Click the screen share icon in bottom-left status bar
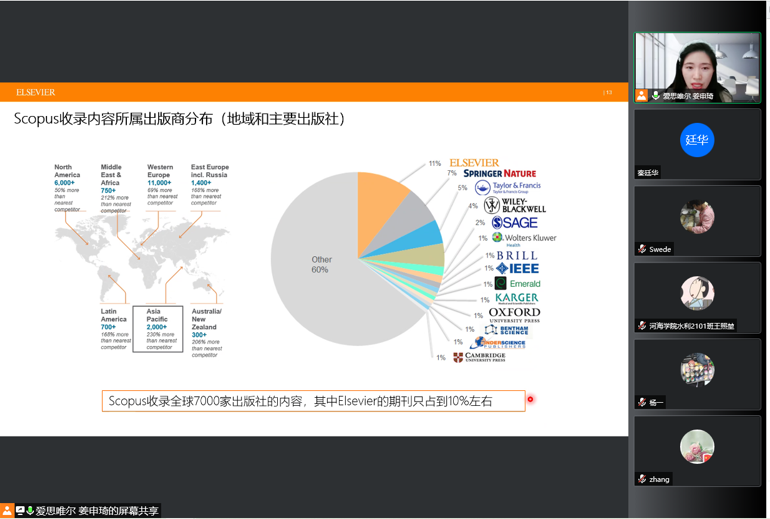This screenshot has width=770, height=519. (x=20, y=511)
